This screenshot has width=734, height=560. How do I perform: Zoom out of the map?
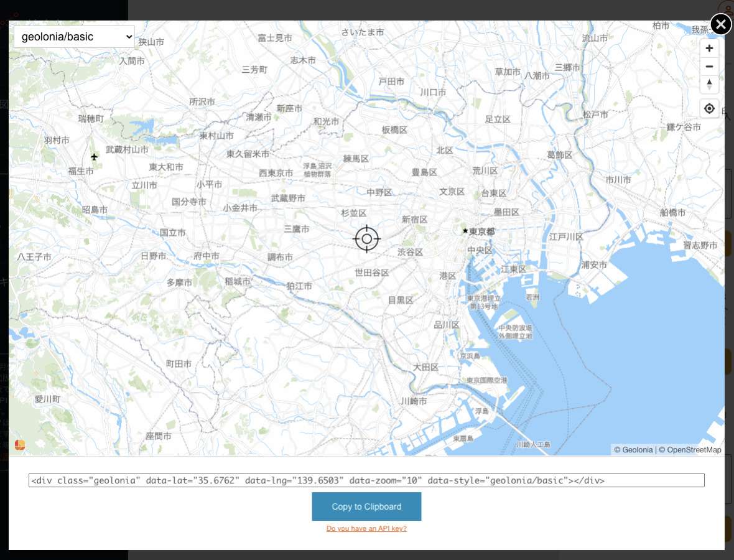709,67
